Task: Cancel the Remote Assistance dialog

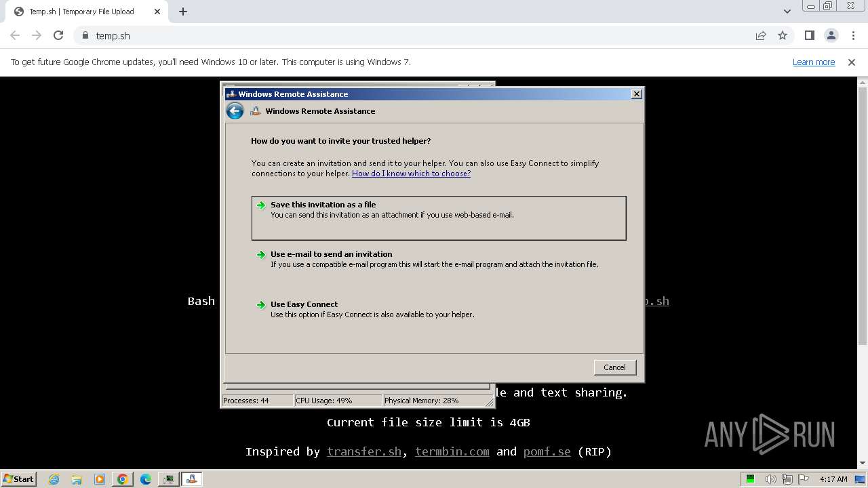Action: [614, 367]
